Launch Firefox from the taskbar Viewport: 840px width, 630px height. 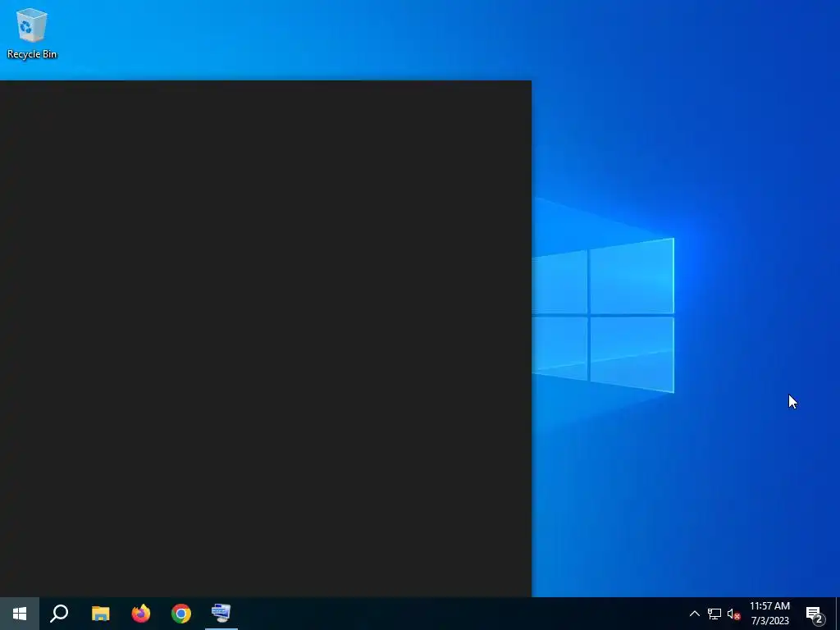pyautogui.click(x=141, y=614)
